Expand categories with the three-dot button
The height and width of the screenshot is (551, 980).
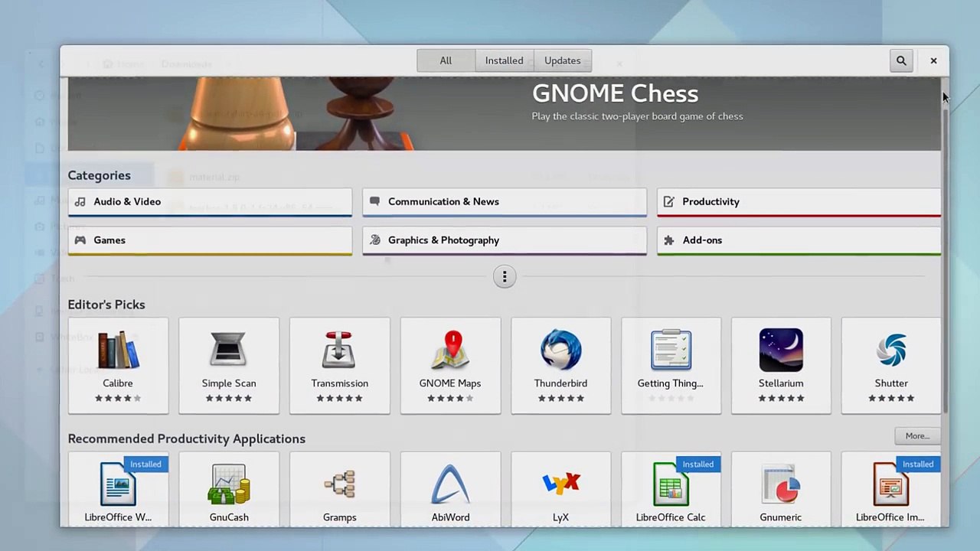[x=505, y=277]
